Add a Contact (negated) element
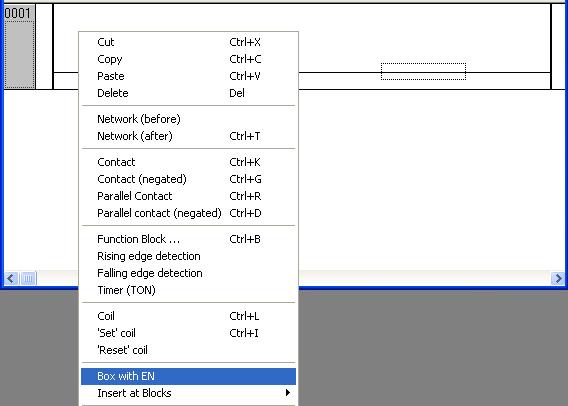This screenshot has height=406, width=568. (x=188, y=179)
